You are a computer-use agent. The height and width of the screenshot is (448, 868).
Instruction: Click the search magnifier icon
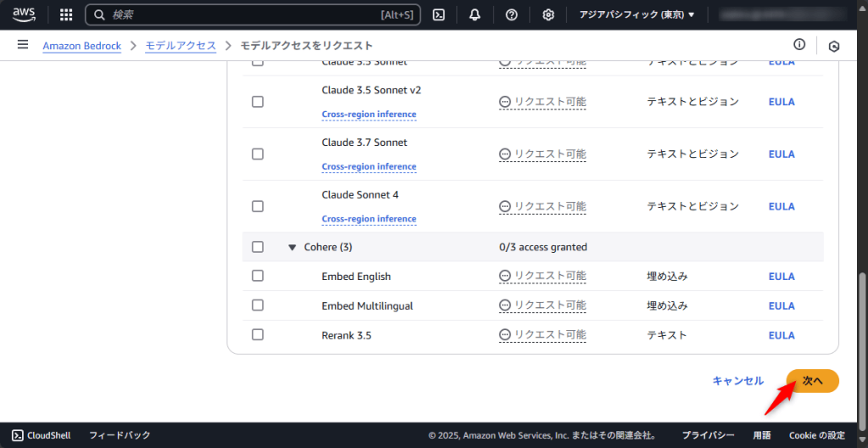point(100,15)
